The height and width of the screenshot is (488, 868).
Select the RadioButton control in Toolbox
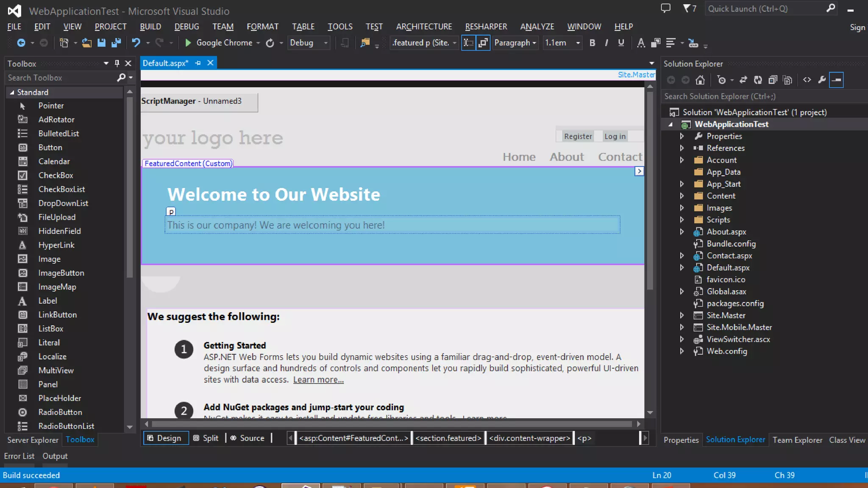(60, 412)
